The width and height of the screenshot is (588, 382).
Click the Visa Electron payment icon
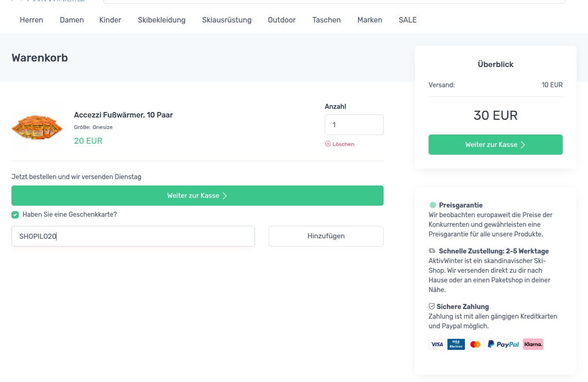456,344
